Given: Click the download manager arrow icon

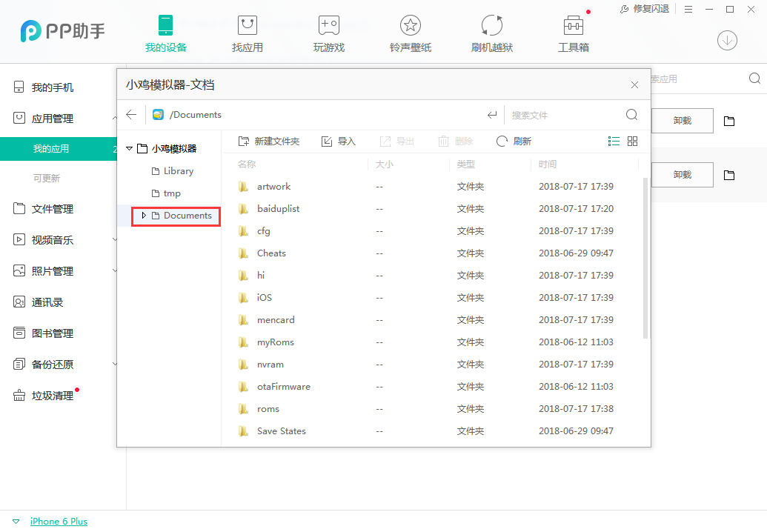Looking at the screenshot, I should coord(728,40).
